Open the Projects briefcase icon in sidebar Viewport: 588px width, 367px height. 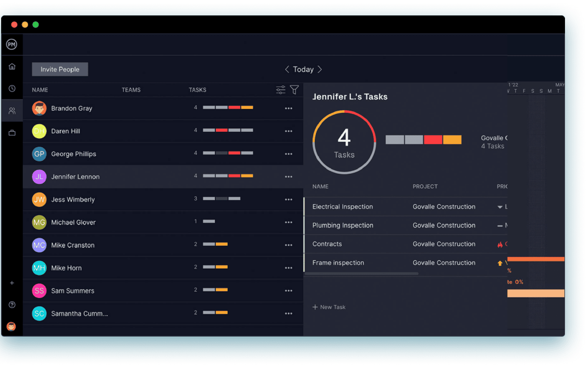click(12, 133)
